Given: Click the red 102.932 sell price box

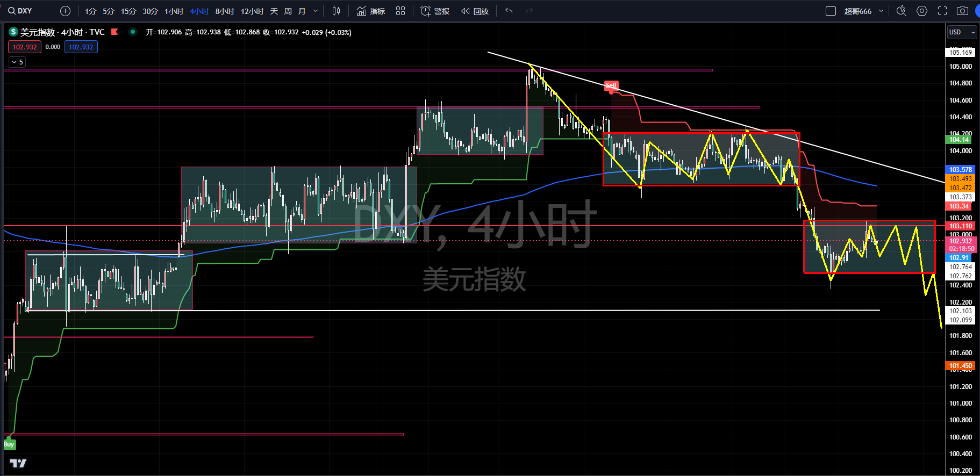Looking at the screenshot, I should point(25,47).
